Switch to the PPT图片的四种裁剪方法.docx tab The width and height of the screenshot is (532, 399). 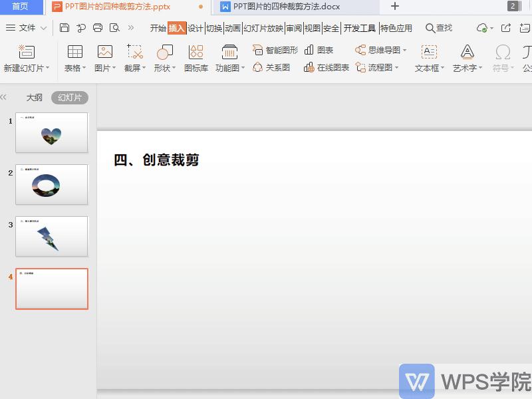pos(286,7)
